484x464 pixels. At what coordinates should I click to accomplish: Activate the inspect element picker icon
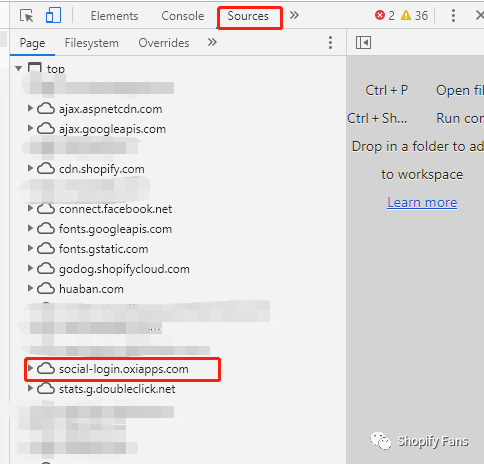pyautogui.click(x=27, y=16)
